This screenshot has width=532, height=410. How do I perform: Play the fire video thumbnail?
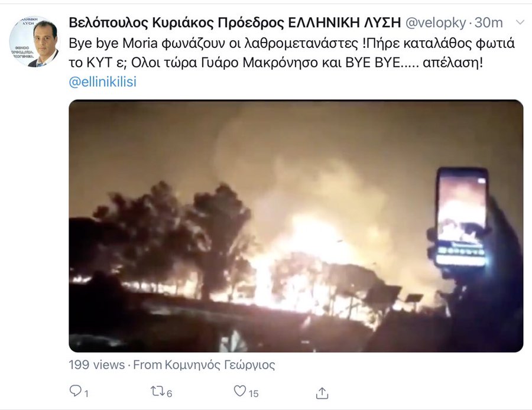(x=296, y=226)
